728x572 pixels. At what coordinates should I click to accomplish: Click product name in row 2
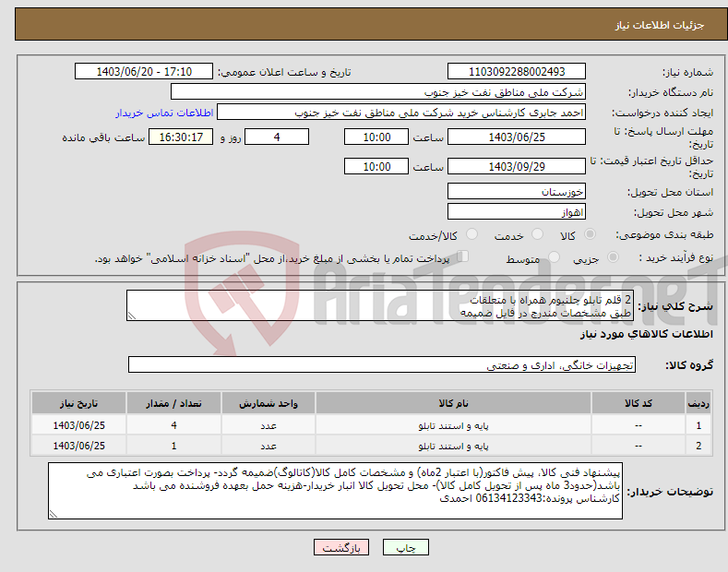click(453, 446)
